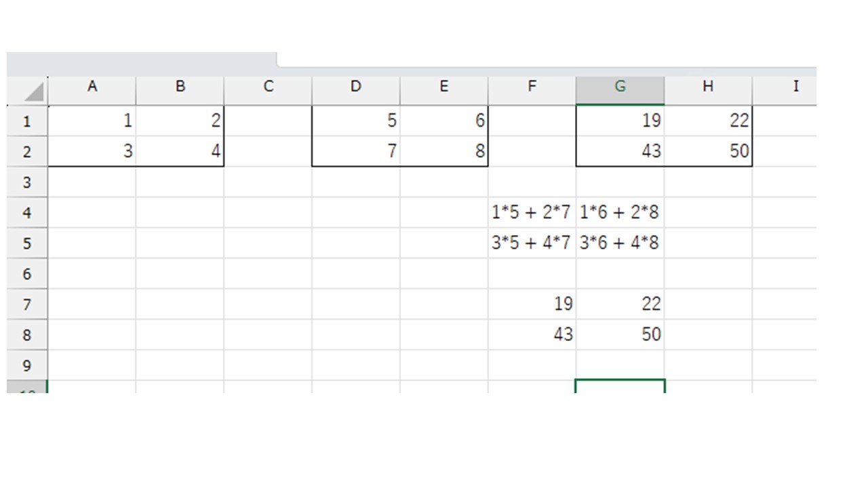The image size is (868, 488).
Task: Select column C header
Action: [268, 87]
